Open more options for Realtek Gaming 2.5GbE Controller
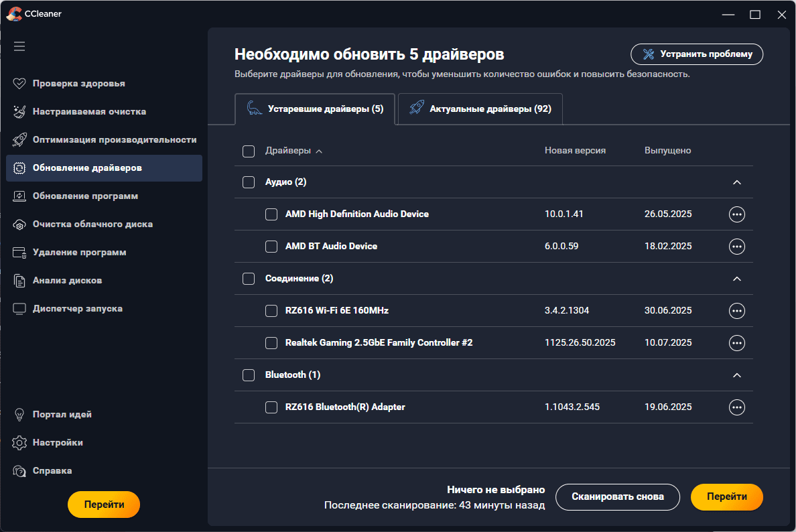This screenshot has height=532, width=796. click(x=736, y=342)
